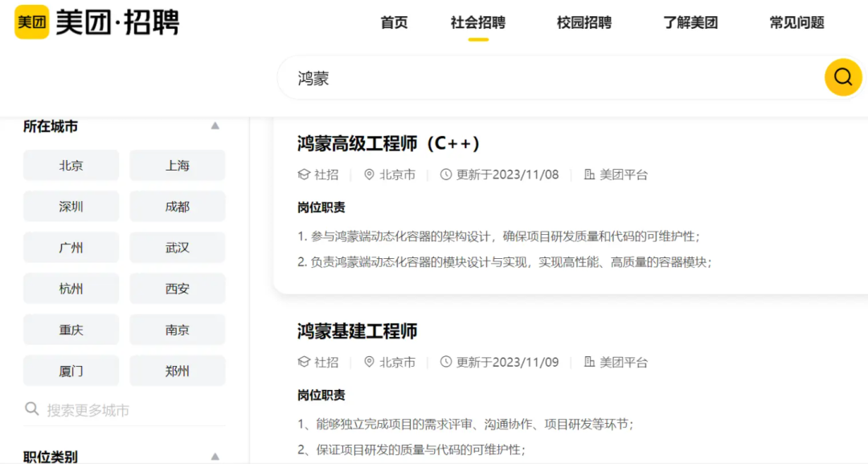Choose the 广州 city filter
868x464 pixels.
[71, 247]
